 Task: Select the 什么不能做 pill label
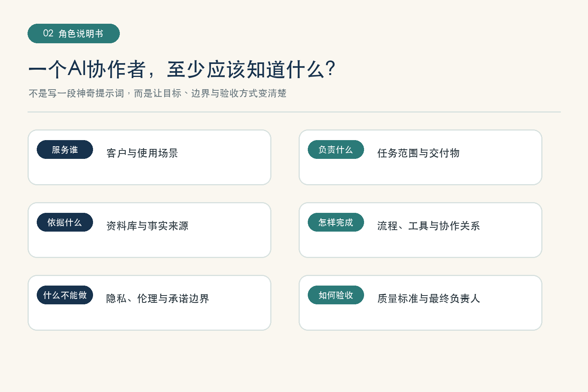pyautogui.click(x=65, y=295)
